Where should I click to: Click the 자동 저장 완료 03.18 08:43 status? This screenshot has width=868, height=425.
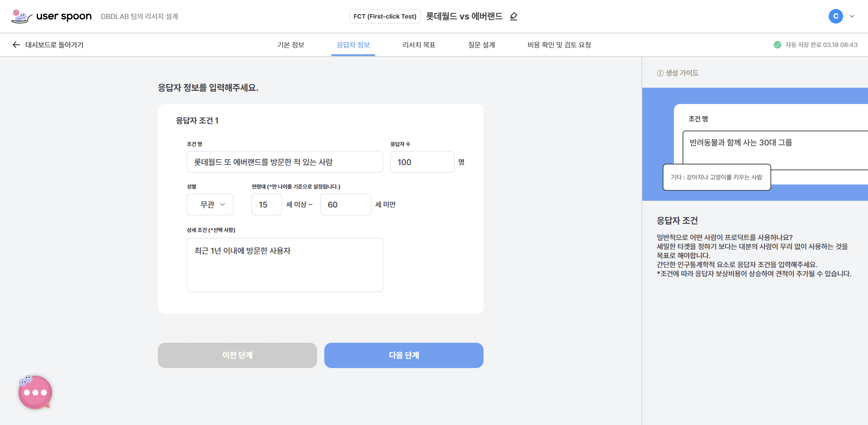(821, 45)
